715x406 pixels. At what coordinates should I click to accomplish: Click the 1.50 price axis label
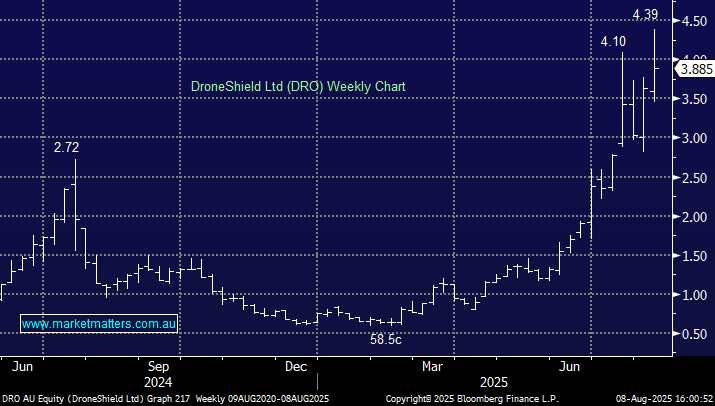[x=694, y=256]
